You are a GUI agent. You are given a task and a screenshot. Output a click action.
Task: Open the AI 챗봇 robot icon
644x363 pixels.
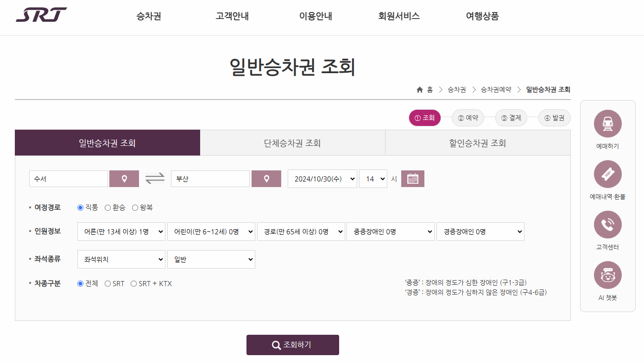[607, 275]
